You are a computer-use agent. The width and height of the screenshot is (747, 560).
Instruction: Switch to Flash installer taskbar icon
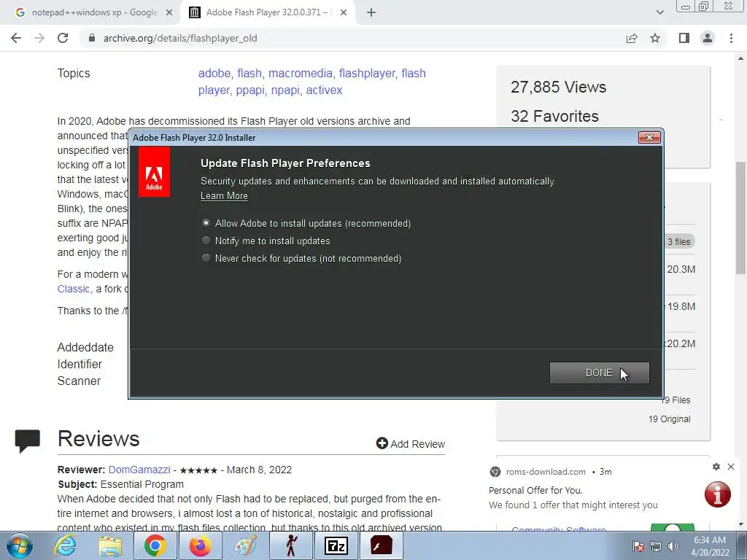[381, 545]
